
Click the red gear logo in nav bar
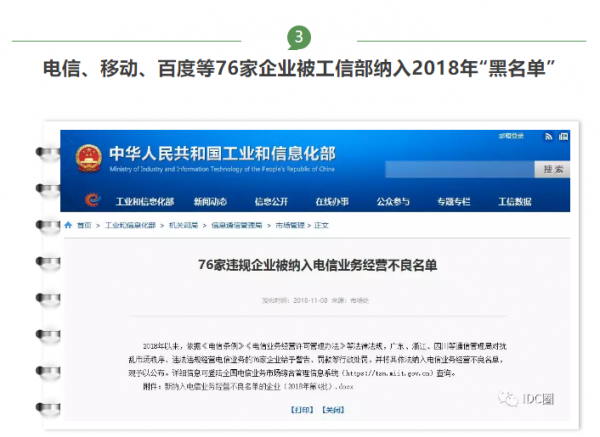[92, 200]
